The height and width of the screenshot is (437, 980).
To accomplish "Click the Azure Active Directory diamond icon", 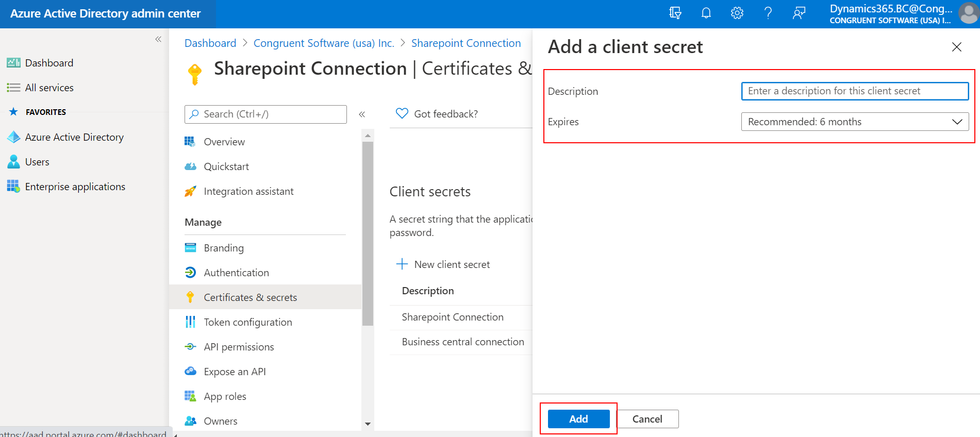I will [13, 137].
